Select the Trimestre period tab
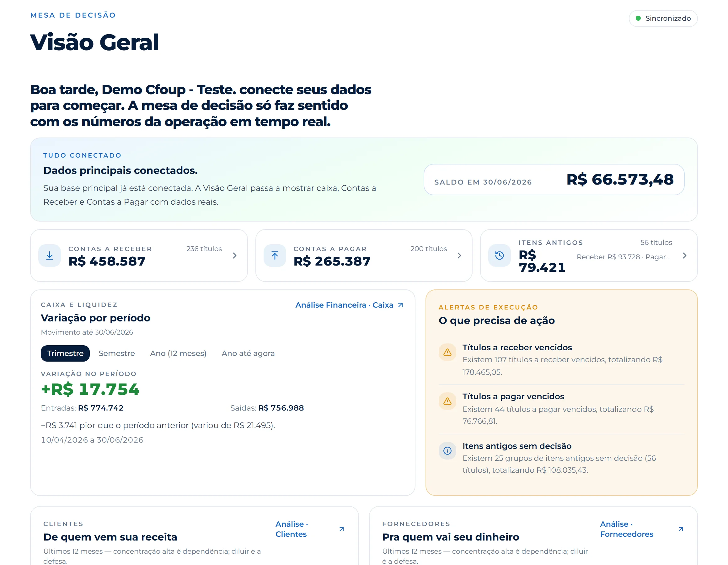Viewport: 728px width, 565px height. click(x=65, y=353)
